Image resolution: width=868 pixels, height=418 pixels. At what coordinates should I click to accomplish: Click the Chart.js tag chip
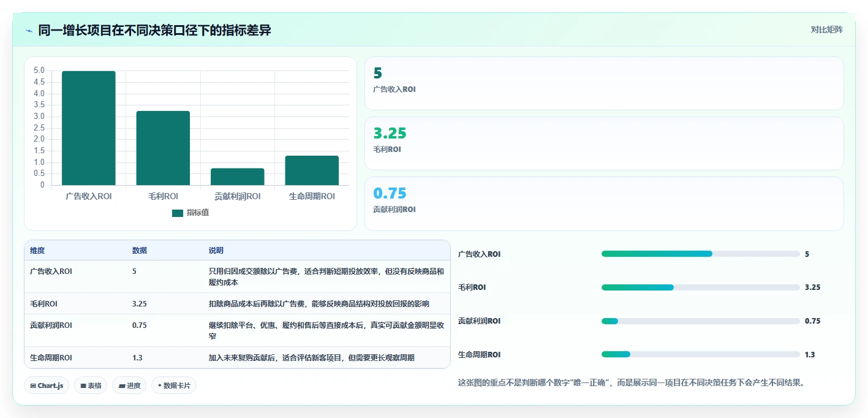point(47,386)
